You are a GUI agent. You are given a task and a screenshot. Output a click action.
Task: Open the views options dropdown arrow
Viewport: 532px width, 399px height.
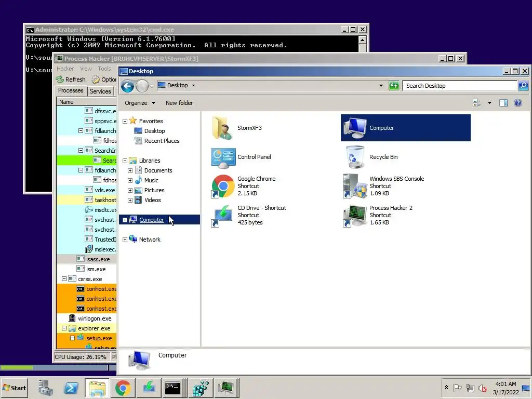(x=489, y=103)
